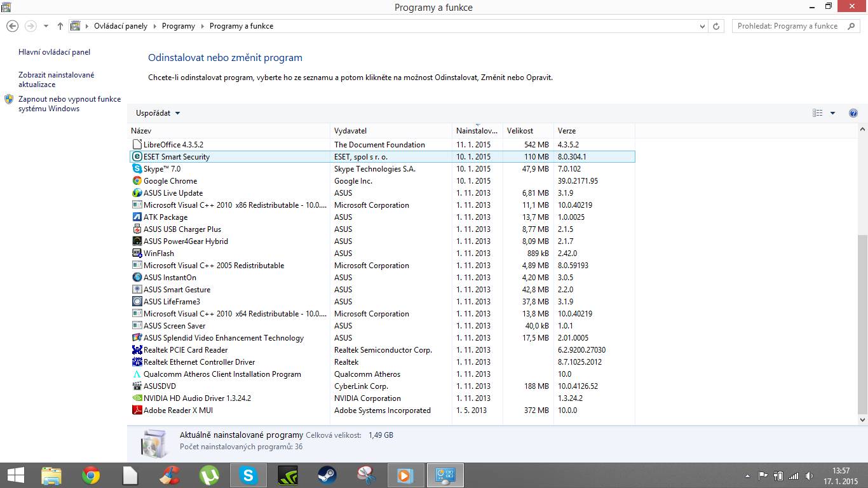Select ASUS Splendid Video Enhancement Technology name
Image resolution: width=868 pixels, height=488 pixels.
[x=224, y=338]
